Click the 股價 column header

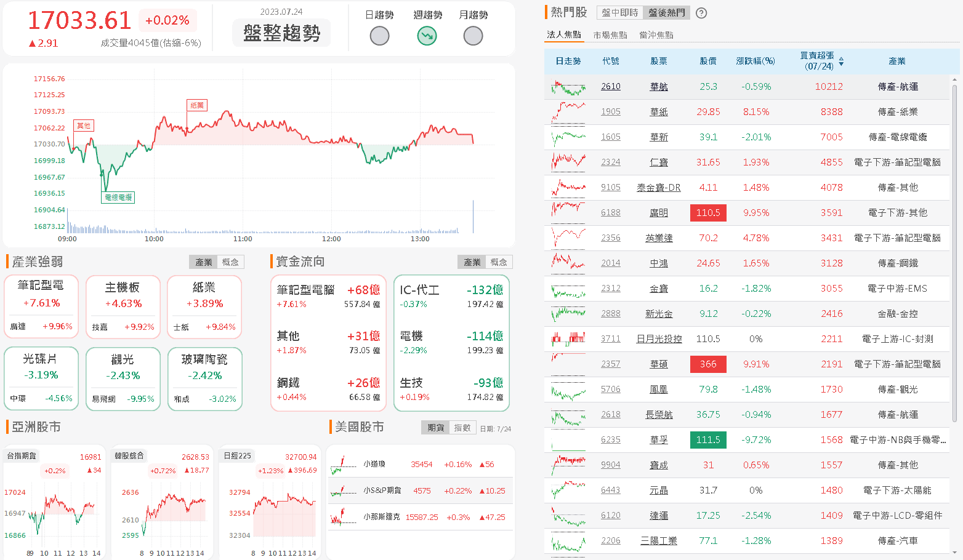click(x=708, y=62)
